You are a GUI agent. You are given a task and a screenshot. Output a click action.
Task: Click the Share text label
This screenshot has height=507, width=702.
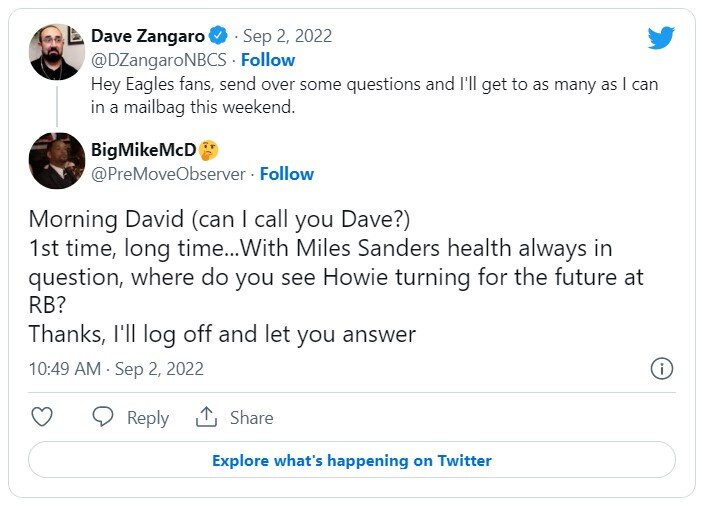[x=250, y=418]
